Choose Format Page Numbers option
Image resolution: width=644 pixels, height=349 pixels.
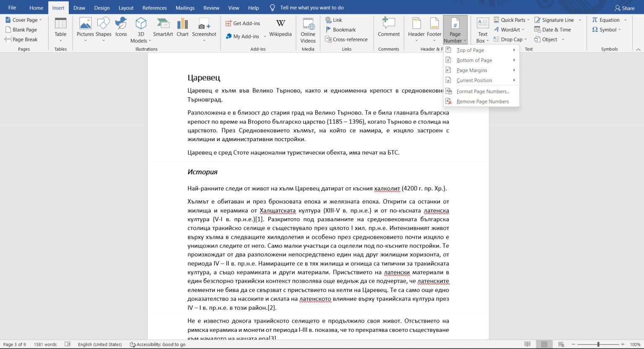(x=483, y=91)
